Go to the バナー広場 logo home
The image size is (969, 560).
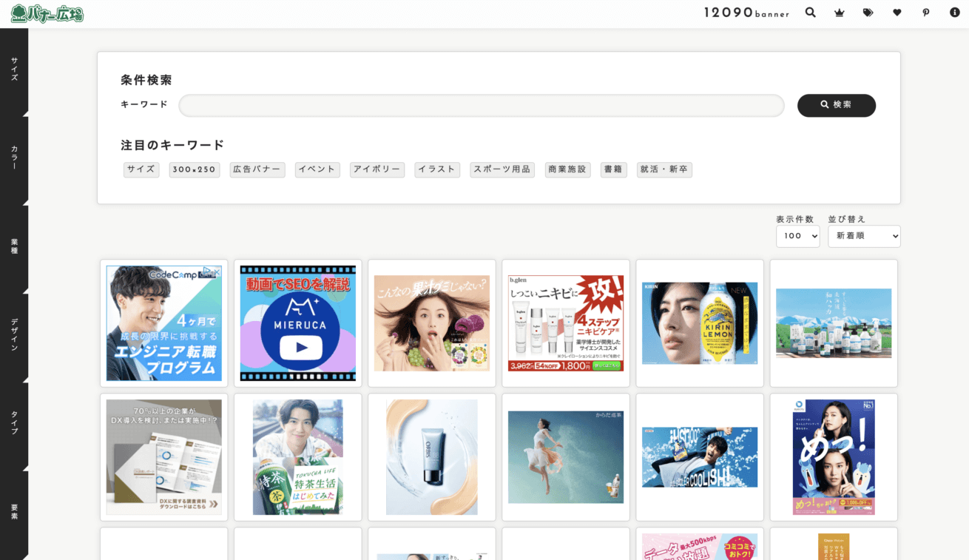click(47, 13)
